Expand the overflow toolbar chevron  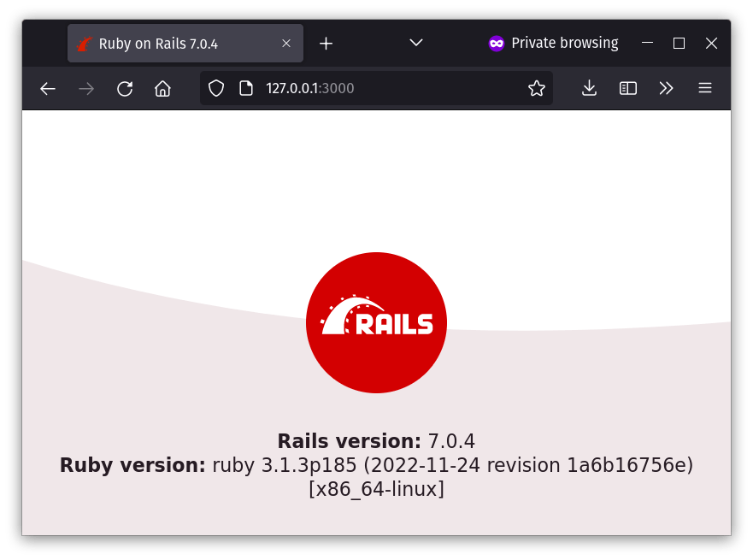coord(667,87)
